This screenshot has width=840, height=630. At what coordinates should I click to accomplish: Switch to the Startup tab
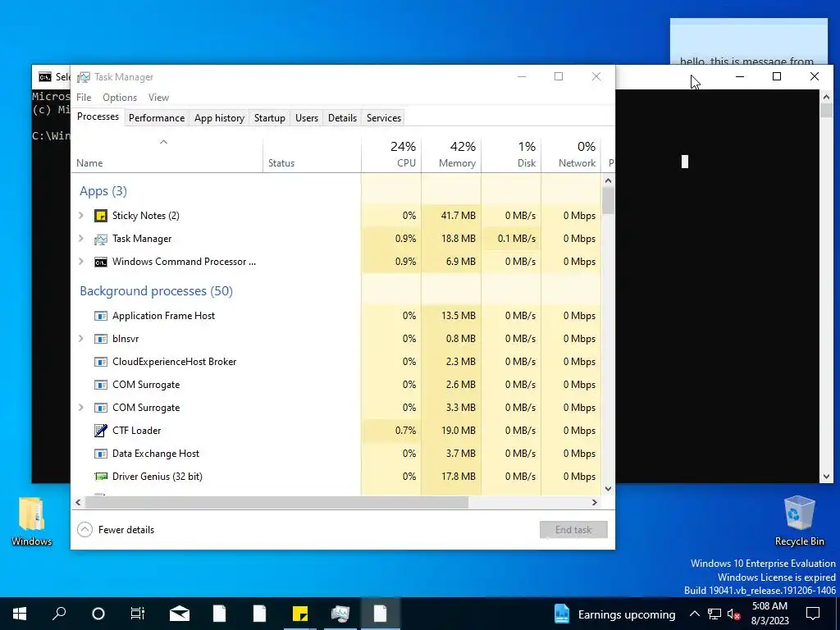269,118
